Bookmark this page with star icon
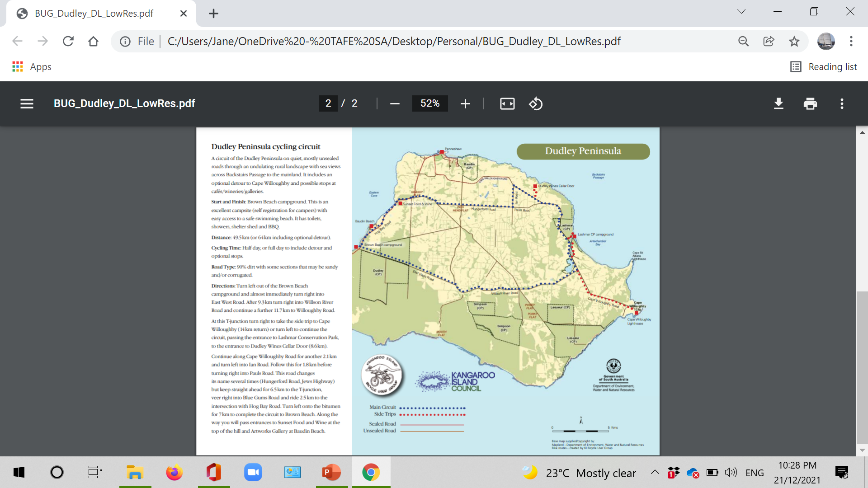Image resolution: width=868 pixels, height=488 pixels. point(794,42)
